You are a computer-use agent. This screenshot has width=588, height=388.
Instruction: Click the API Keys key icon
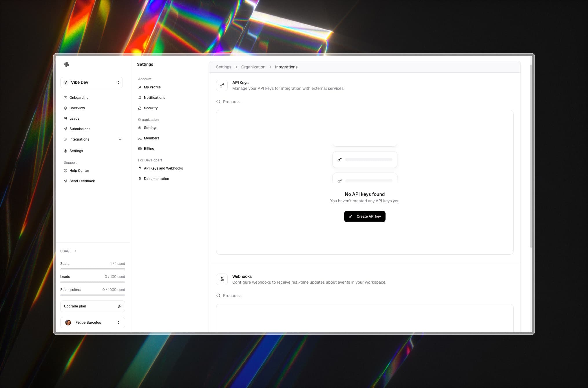point(222,85)
